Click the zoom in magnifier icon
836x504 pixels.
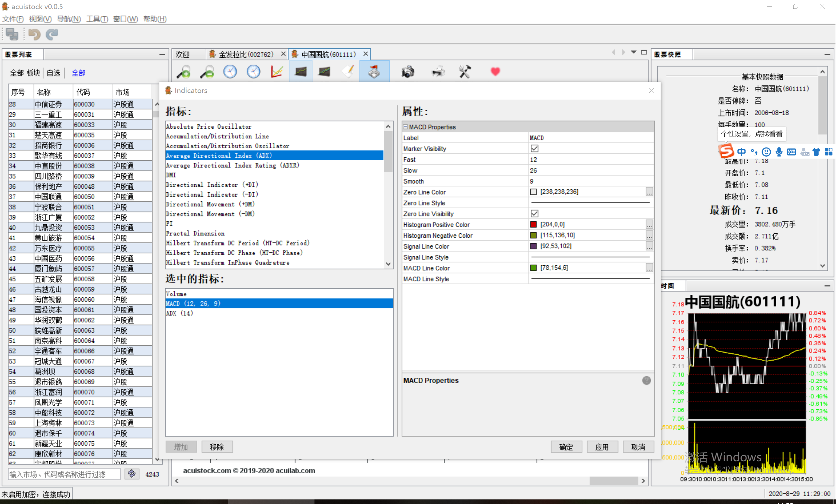(184, 71)
